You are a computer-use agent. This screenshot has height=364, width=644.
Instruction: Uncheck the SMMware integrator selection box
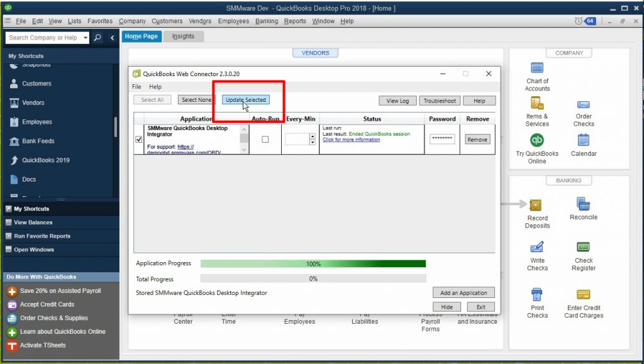(138, 140)
